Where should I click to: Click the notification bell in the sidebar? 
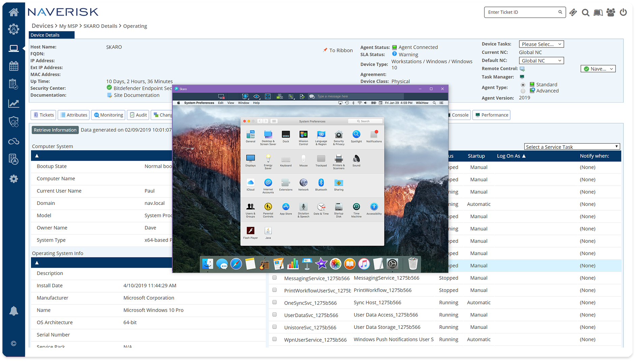pyautogui.click(x=13, y=311)
